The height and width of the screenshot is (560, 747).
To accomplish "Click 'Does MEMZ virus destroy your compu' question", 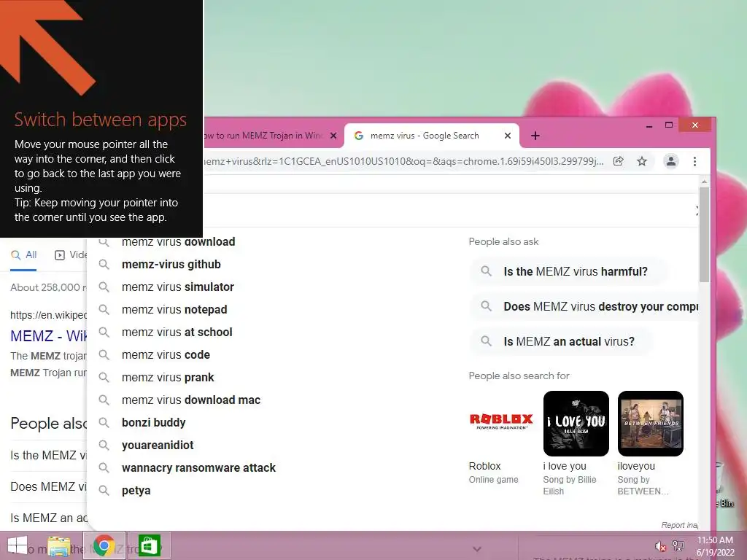I will 584,307.
